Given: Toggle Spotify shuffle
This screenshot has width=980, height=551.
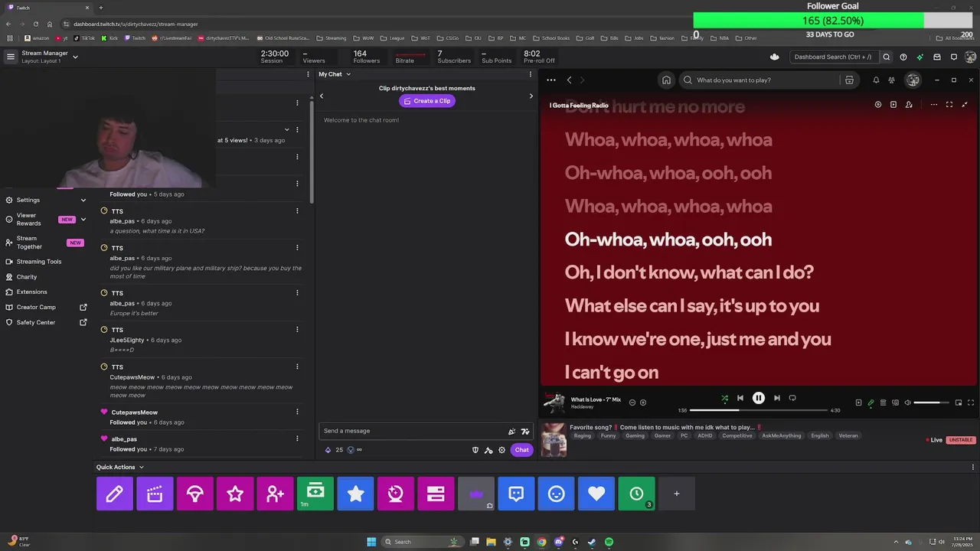Looking at the screenshot, I should pos(724,398).
